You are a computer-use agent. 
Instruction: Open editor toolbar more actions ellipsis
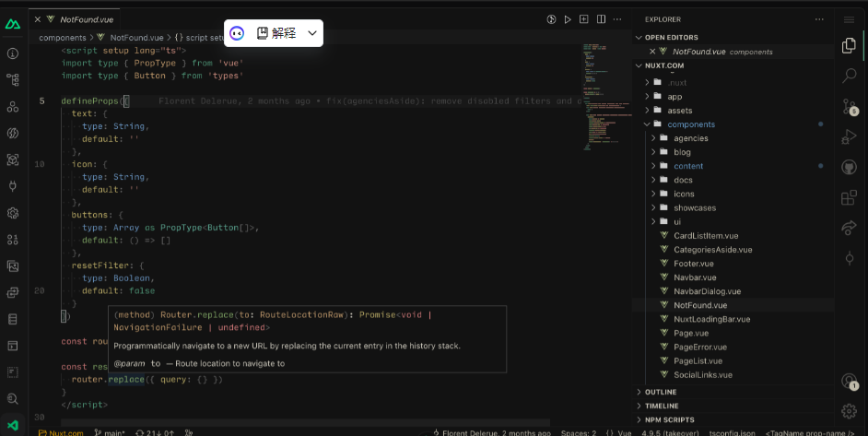(x=617, y=19)
